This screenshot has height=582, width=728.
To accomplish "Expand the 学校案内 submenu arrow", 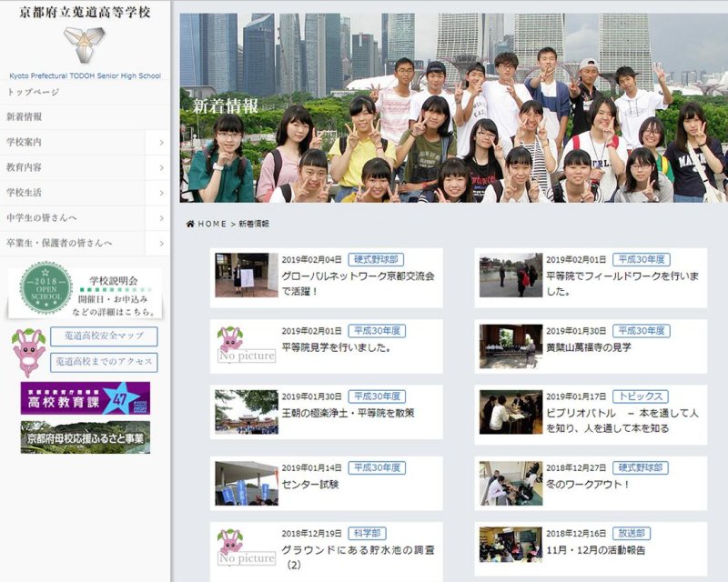I will (161, 143).
